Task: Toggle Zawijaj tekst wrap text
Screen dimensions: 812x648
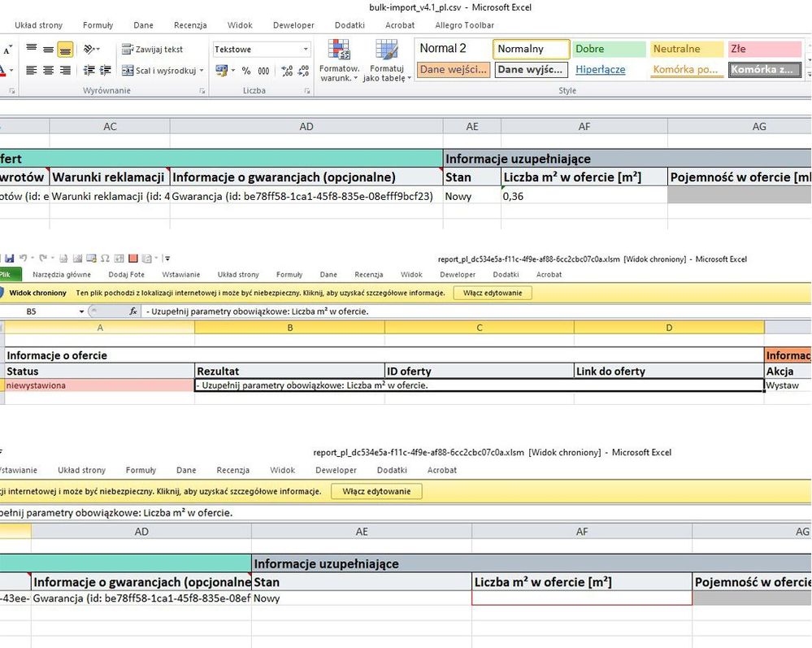Action: pos(152,50)
